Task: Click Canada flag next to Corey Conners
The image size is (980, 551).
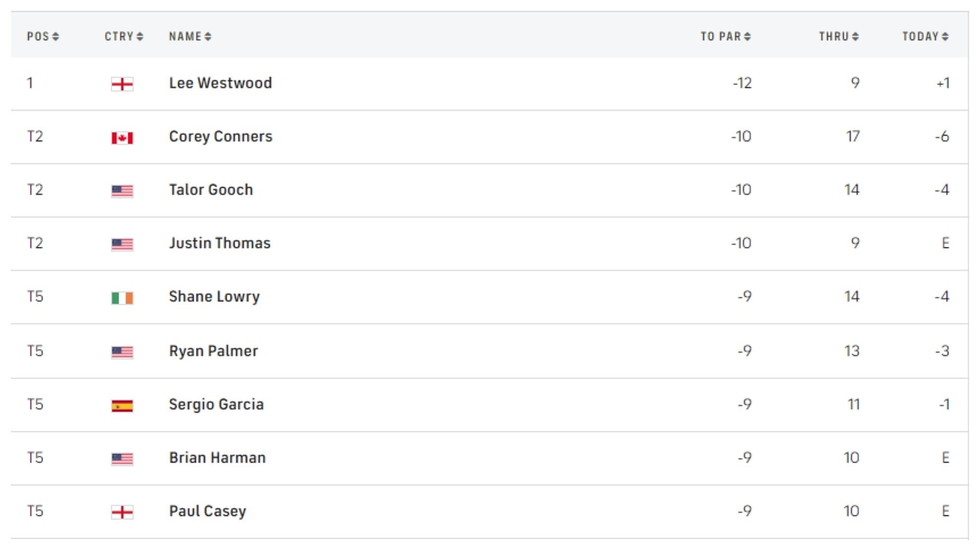Action: [122, 138]
